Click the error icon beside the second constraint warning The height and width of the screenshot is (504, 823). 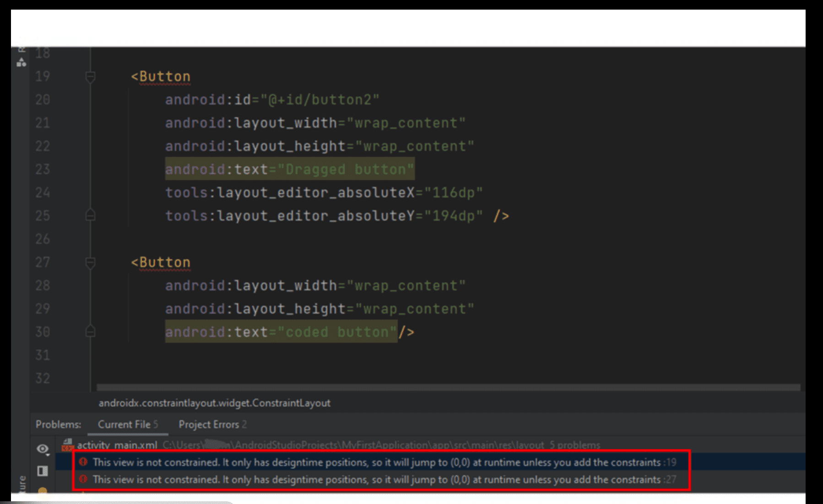(83, 480)
